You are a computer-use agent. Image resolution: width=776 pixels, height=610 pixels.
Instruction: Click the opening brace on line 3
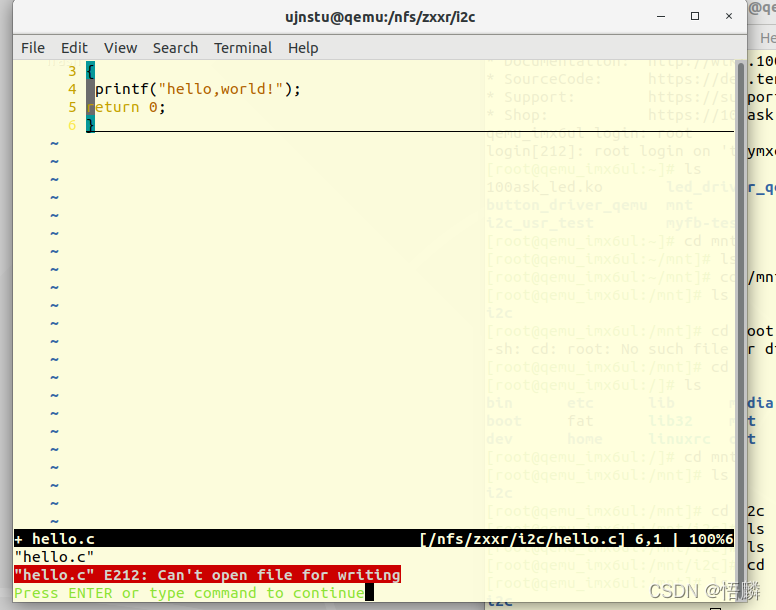90,71
